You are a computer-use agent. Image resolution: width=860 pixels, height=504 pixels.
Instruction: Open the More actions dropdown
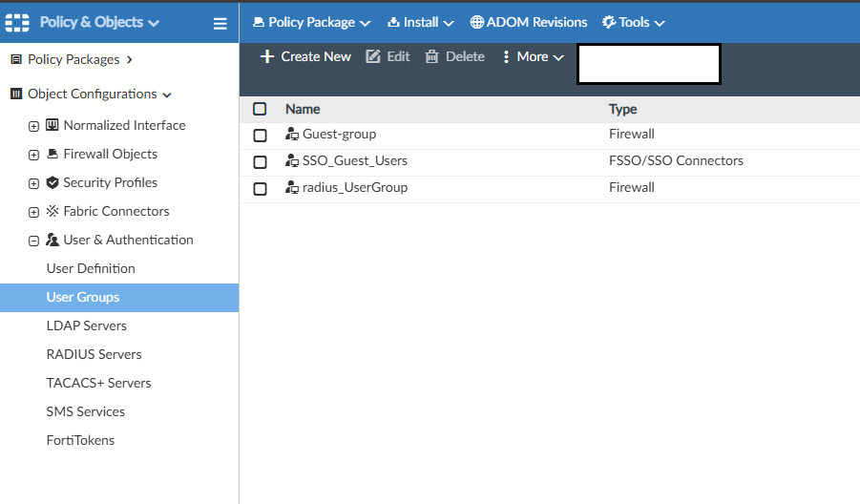pos(534,57)
